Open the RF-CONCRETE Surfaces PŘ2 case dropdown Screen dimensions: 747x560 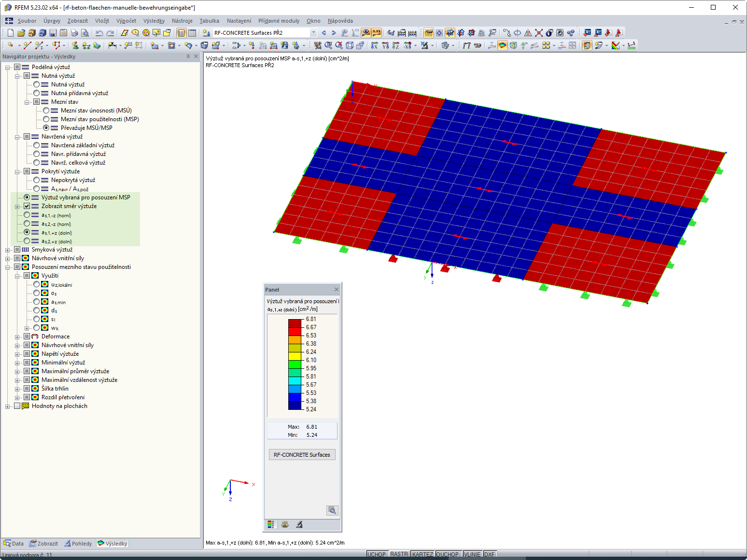313,33
